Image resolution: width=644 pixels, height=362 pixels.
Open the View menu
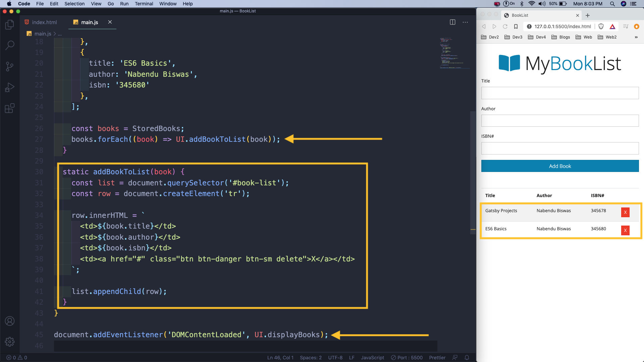tap(96, 4)
